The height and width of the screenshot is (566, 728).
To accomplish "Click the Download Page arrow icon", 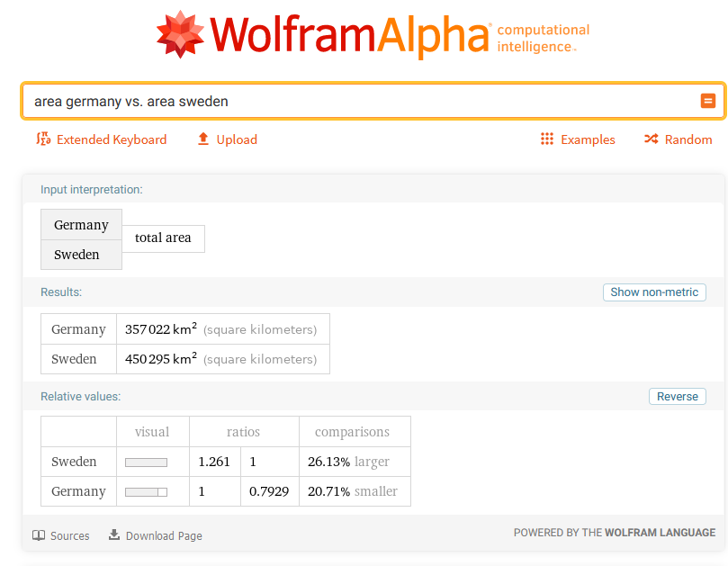I will point(114,535).
